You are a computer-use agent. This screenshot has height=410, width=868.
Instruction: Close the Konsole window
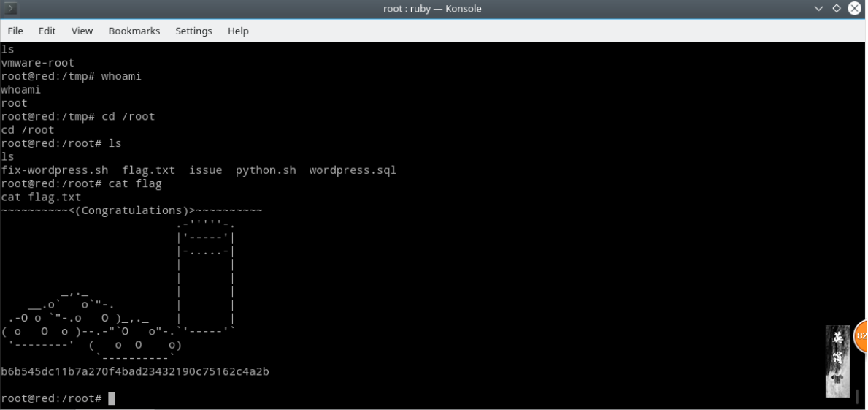point(856,8)
